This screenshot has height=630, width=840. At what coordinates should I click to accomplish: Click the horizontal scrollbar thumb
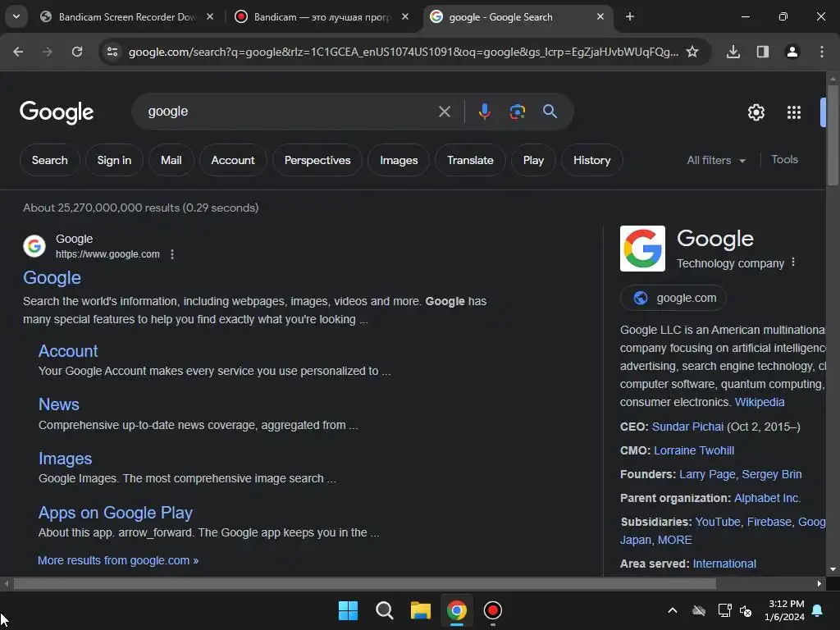coord(364,583)
